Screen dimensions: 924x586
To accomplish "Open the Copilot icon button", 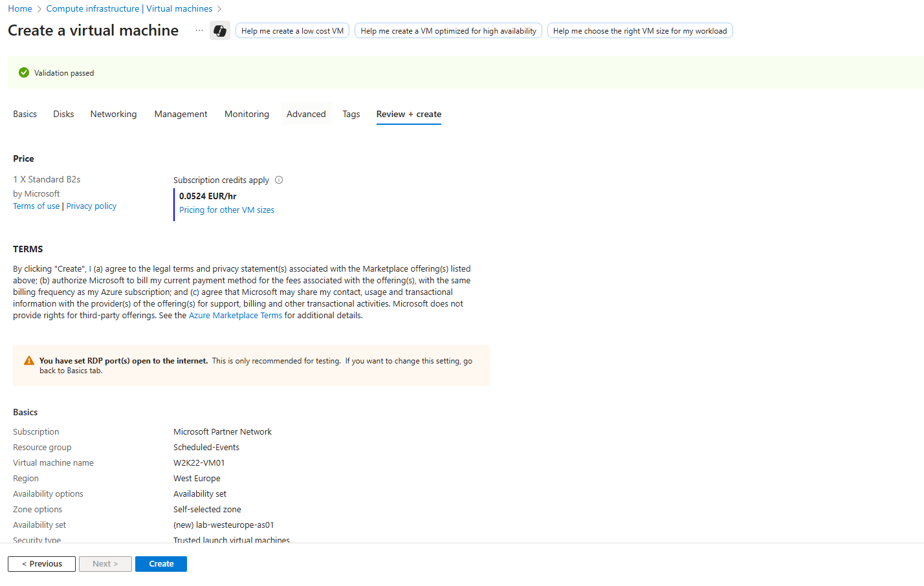I will (220, 30).
